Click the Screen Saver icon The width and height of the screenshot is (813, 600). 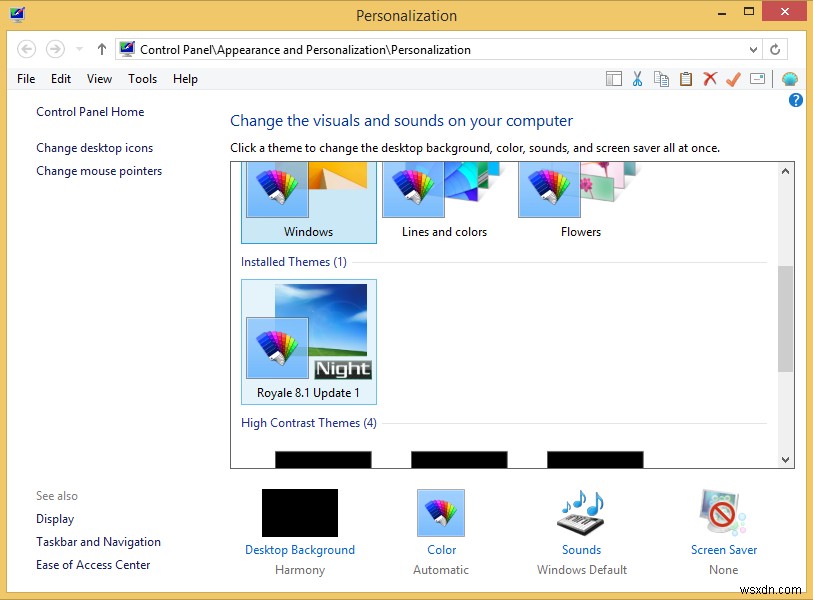tap(722, 513)
